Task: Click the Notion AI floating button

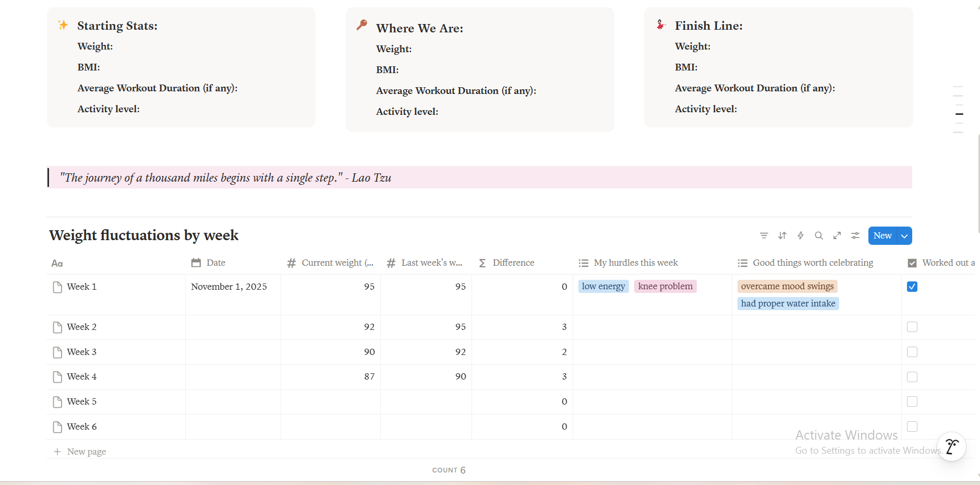Action: (x=951, y=446)
